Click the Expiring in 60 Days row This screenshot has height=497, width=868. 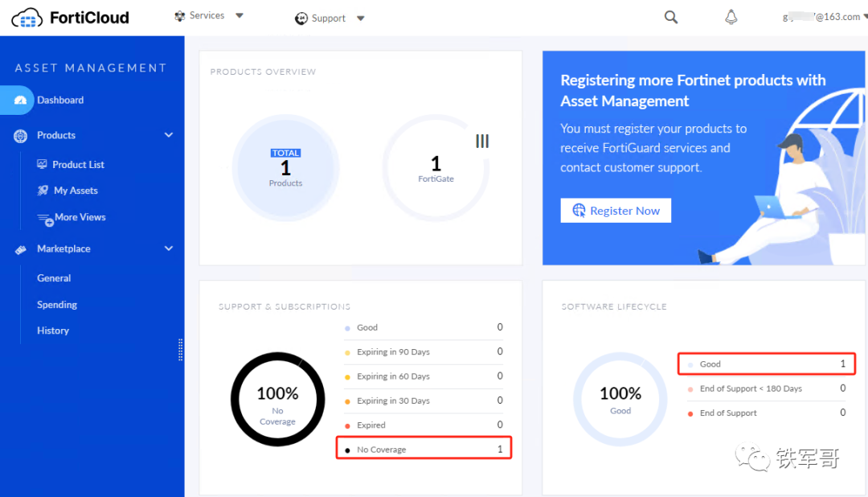424,376
